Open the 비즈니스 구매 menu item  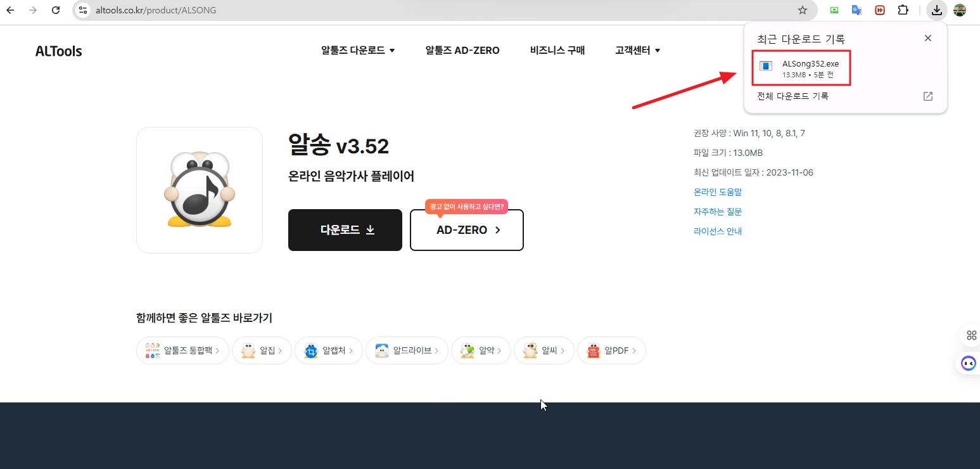(x=557, y=50)
